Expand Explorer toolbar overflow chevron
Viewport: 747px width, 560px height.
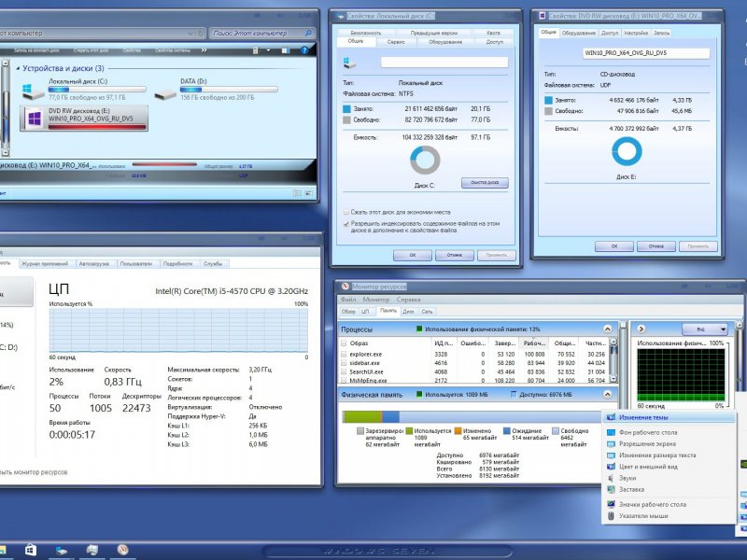point(204,50)
